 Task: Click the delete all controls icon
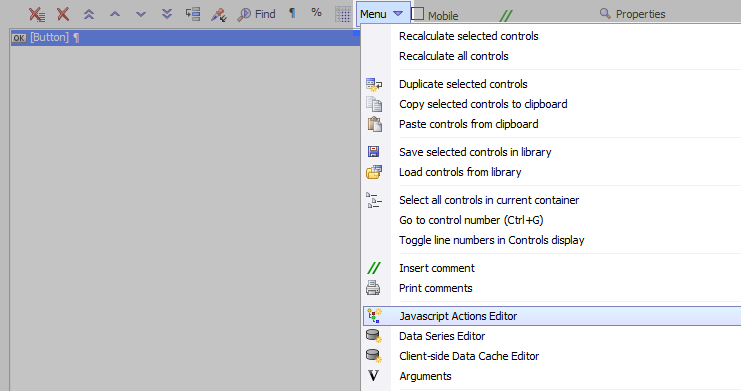37,14
